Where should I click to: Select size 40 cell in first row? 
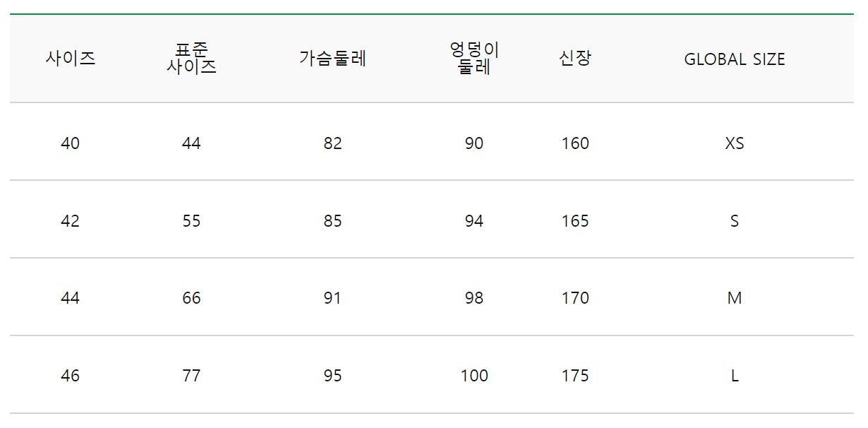tap(71, 143)
